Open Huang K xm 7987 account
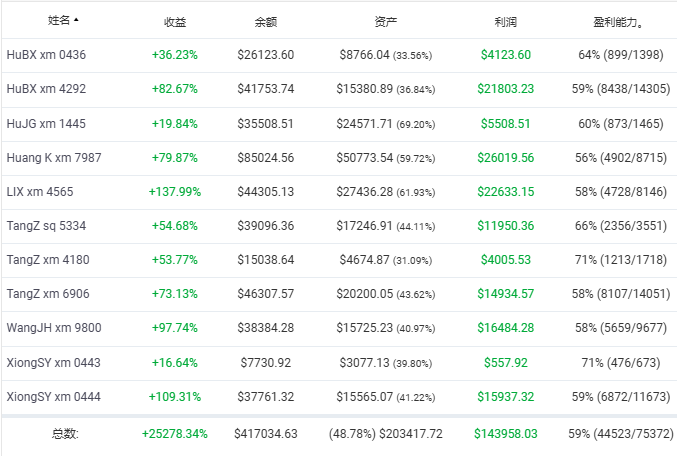The image size is (677, 456). (x=54, y=158)
